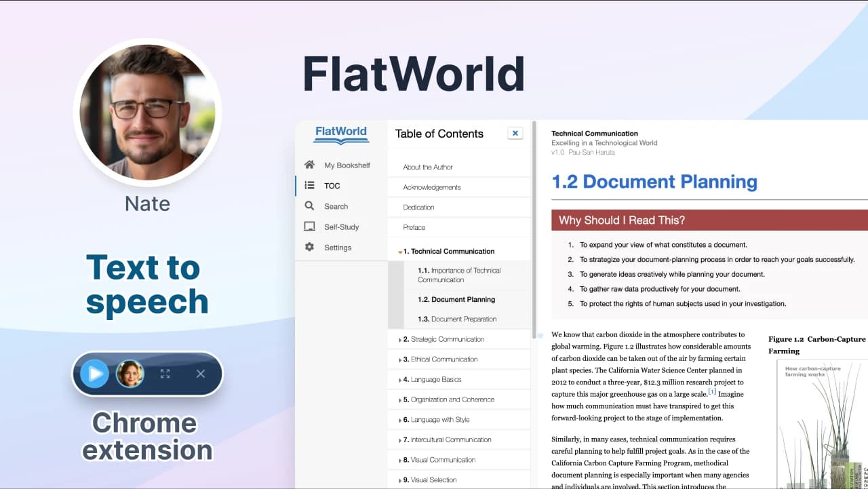The height and width of the screenshot is (489, 868).
Task: Click the 'Excelling in a Technological World' subtitle
Action: [x=604, y=143]
